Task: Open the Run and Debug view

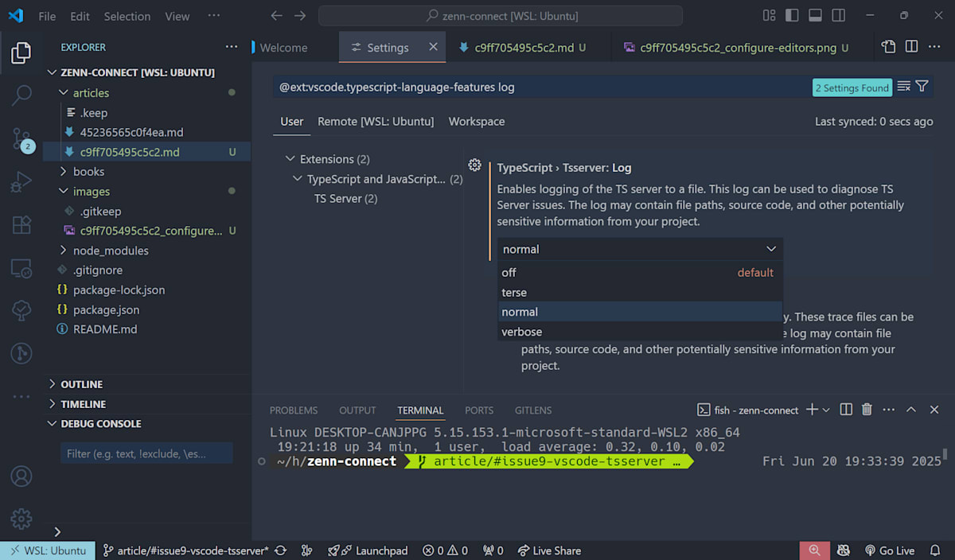Action: [x=21, y=183]
